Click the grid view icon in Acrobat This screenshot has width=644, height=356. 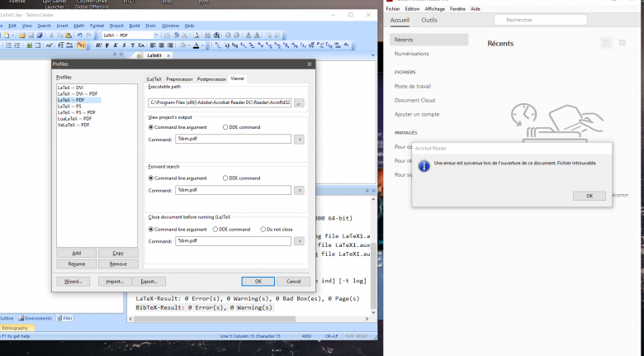pos(623,43)
